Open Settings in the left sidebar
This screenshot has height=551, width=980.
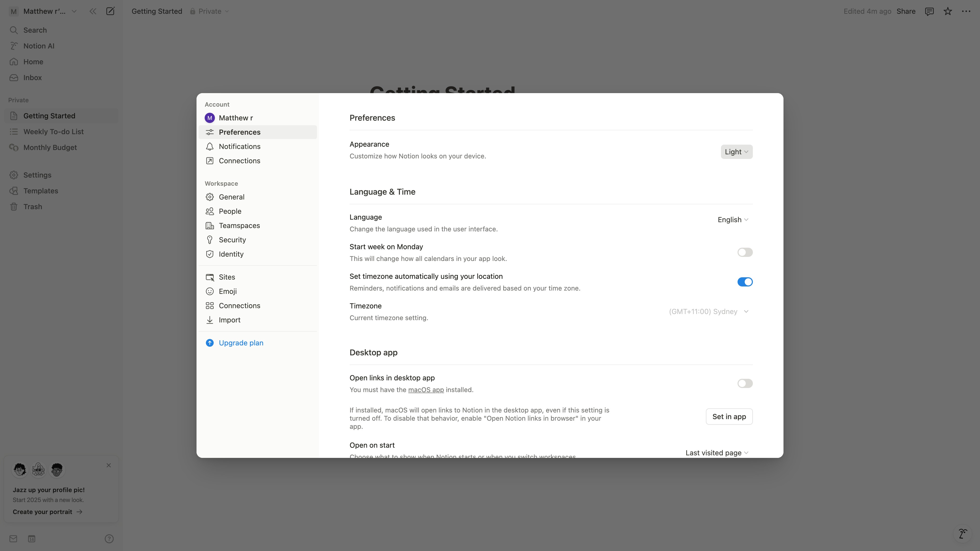pyautogui.click(x=61, y=175)
